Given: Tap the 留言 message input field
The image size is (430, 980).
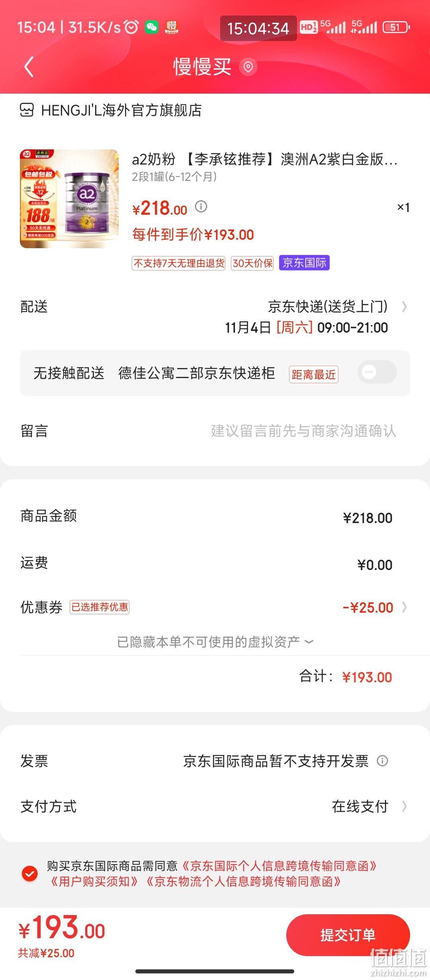Looking at the screenshot, I should (x=215, y=431).
